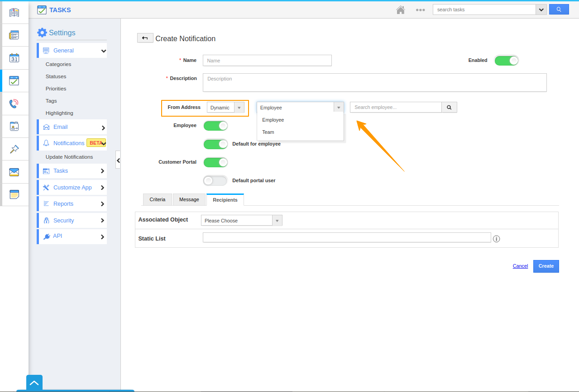Image resolution: width=579 pixels, height=392 pixels.
Task: Click the pushpin icon in sidebar
Action: click(14, 149)
